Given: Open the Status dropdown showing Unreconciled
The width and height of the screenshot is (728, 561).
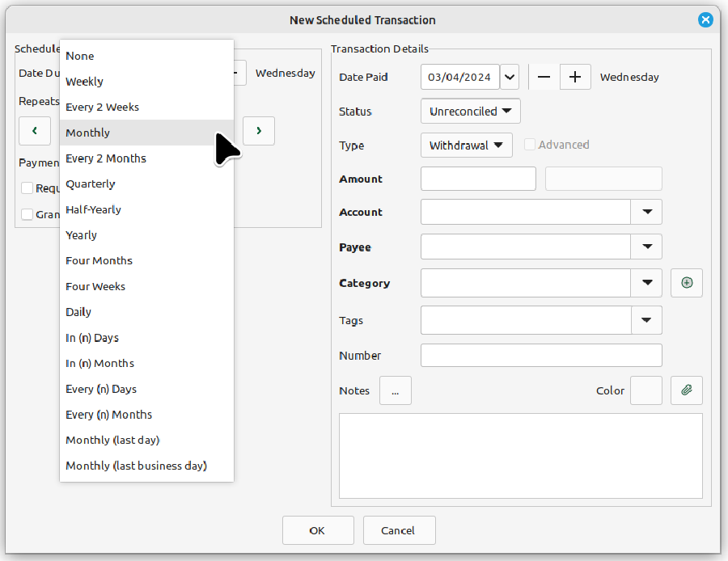Looking at the screenshot, I should (x=470, y=111).
